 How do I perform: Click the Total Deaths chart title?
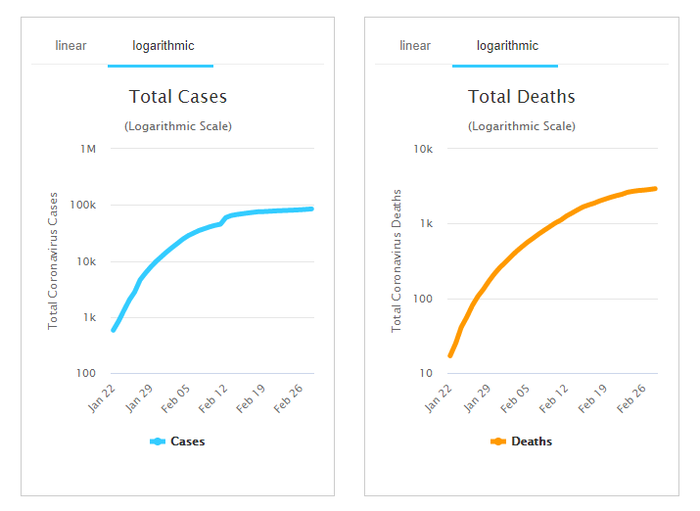[x=521, y=97]
